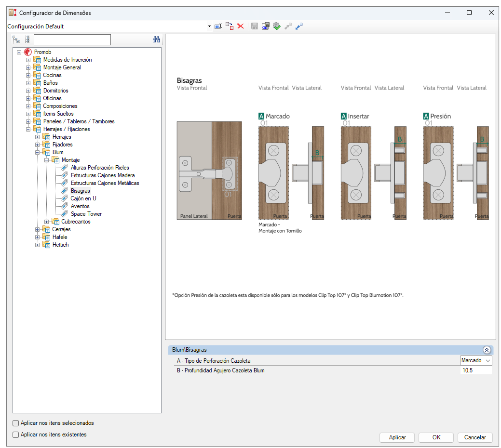Viewport: 501px width, 448px height.
Task: Select Alturas Perforación Rieles tree item
Action: click(100, 168)
